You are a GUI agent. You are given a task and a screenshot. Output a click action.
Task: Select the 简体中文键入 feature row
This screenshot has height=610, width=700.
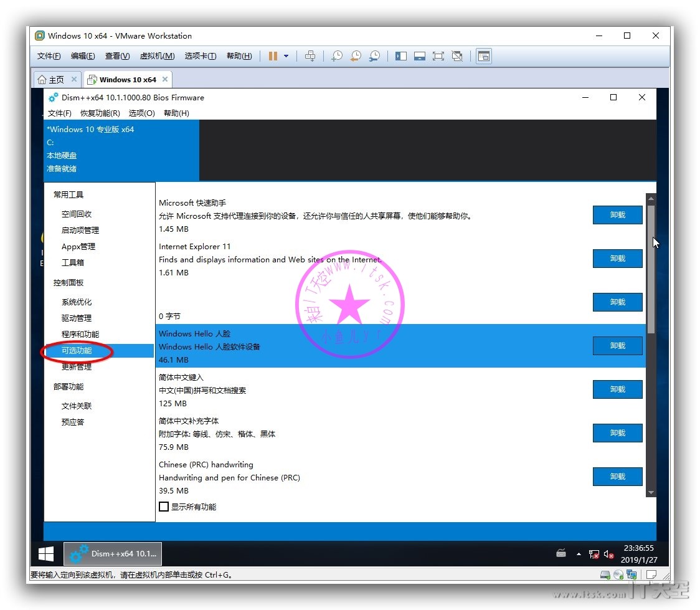(x=400, y=390)
